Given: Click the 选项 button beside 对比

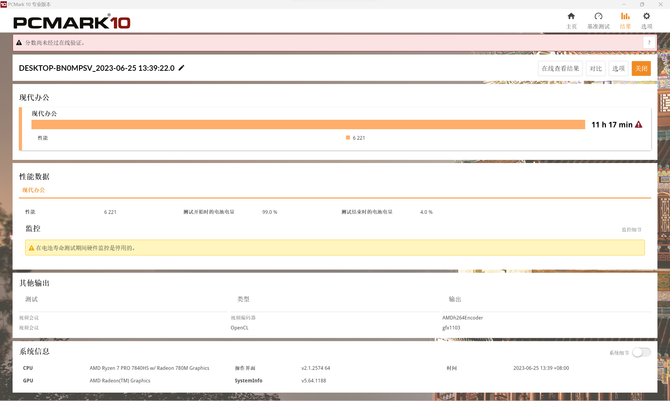Looking at the screenshot, I should pos(618,68).
